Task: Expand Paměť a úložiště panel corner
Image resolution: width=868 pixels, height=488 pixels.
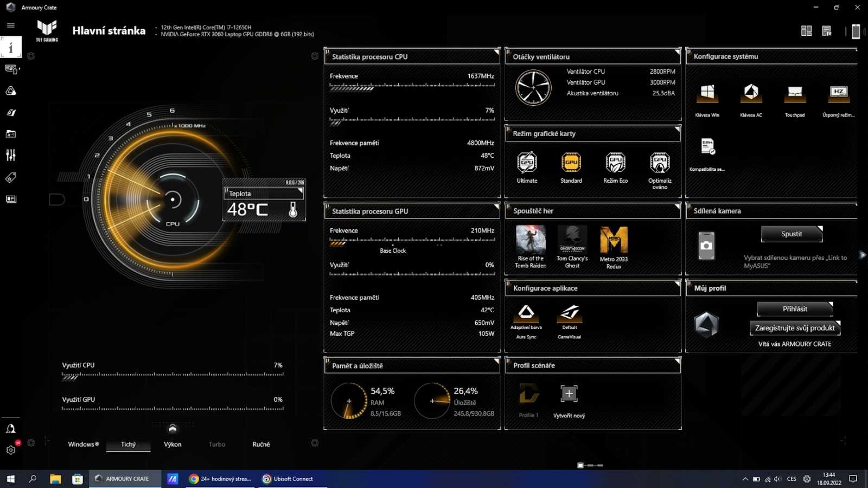Action: [496, 361]
